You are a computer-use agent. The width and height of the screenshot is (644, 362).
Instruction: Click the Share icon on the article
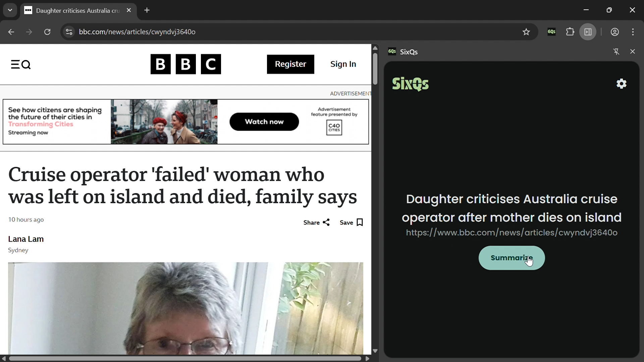[x=326, y=223]
